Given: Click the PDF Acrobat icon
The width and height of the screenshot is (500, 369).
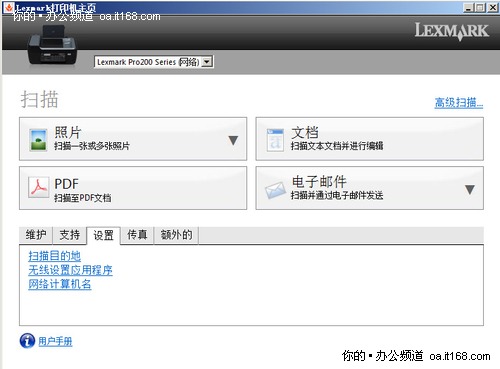Looking at the screenshot, I should point(38,187).
